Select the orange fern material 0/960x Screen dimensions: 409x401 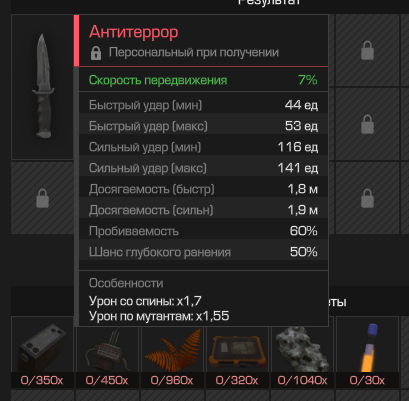pyautogui.click(x=172, y=352)
